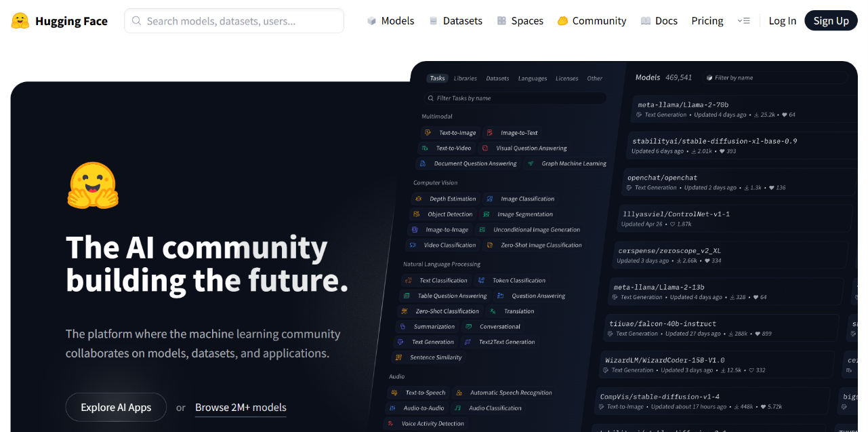Click the grid icon beside Spaces
Screen dimensions: 868x432
[501, 21]
